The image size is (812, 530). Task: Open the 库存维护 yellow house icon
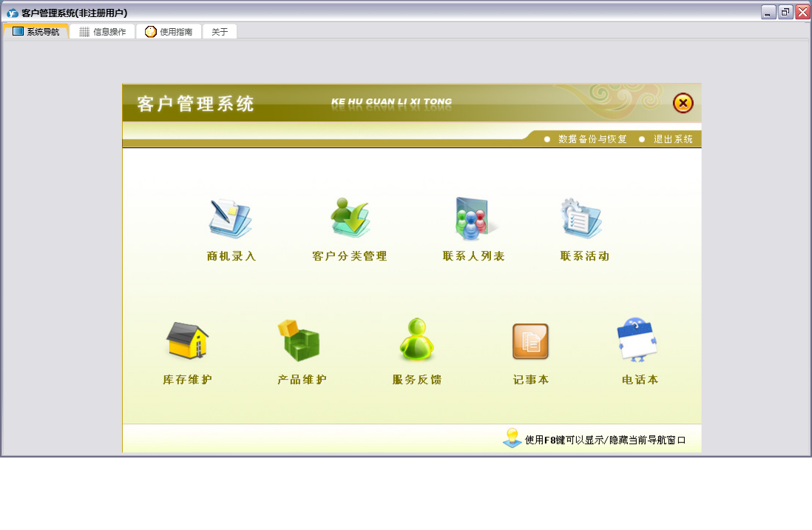187,341
